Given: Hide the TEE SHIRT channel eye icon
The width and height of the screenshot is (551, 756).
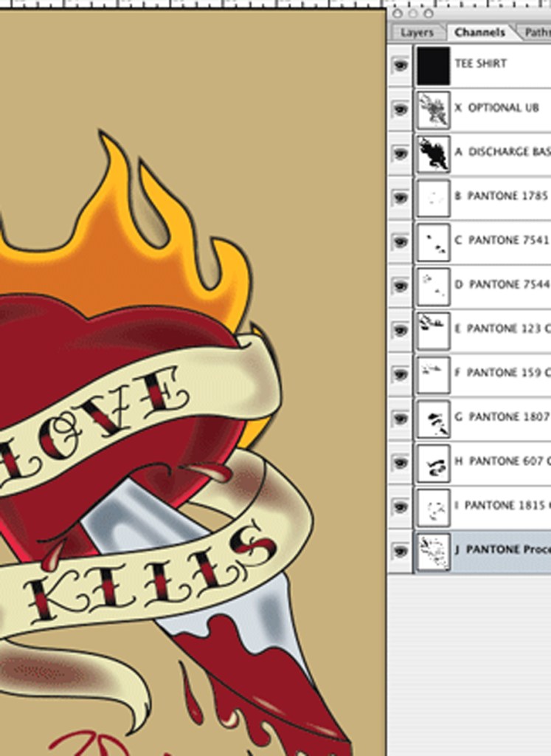Looking at the screenshot, I should [x=400, y=65].
